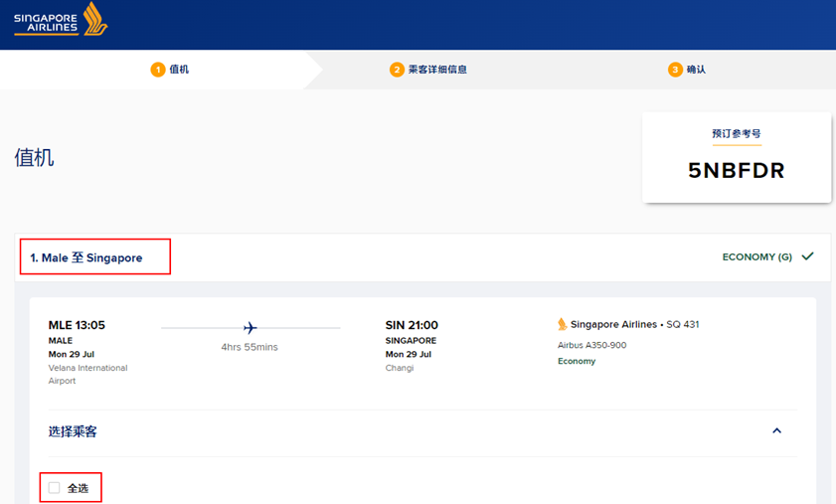The width and height of the screenshot is (836, 504).
Task: Click the step 2 number circle
Action: 397,70
